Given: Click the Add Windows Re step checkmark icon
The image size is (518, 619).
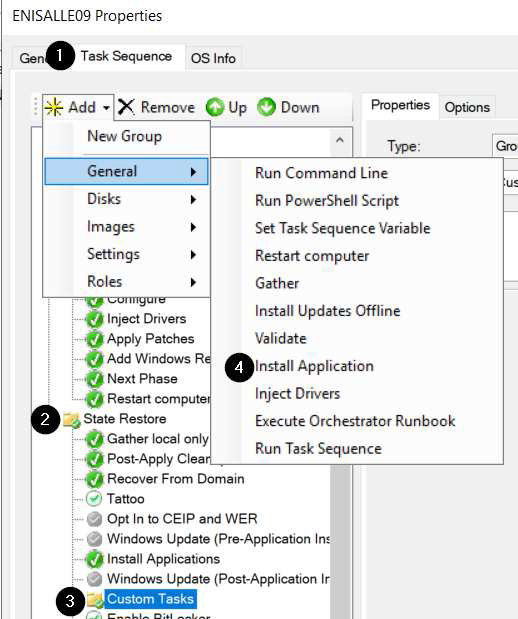Looking at the screenshot, I should (x=94, y=359).
